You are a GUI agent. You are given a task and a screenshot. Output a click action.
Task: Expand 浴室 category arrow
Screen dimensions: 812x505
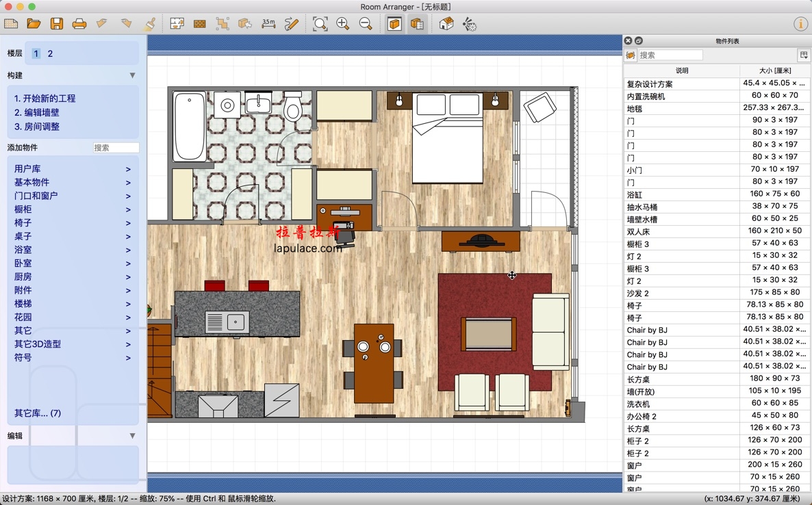128,250
